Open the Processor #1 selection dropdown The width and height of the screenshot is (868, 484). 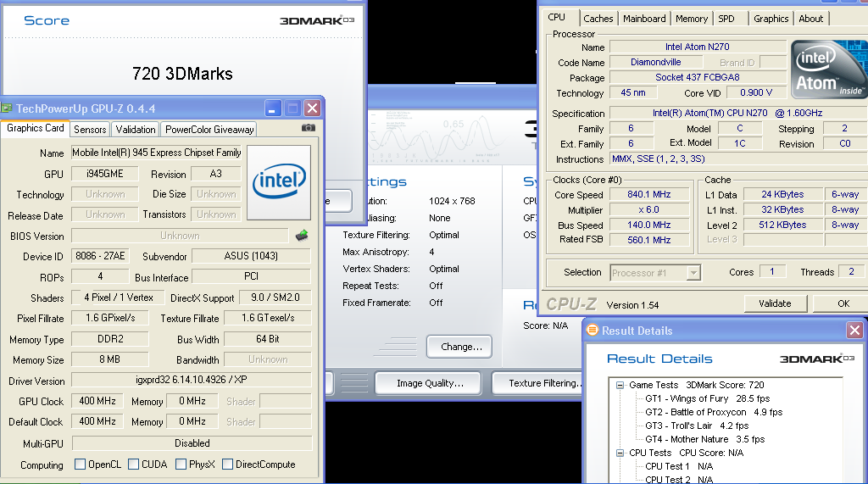coord(693,272)
